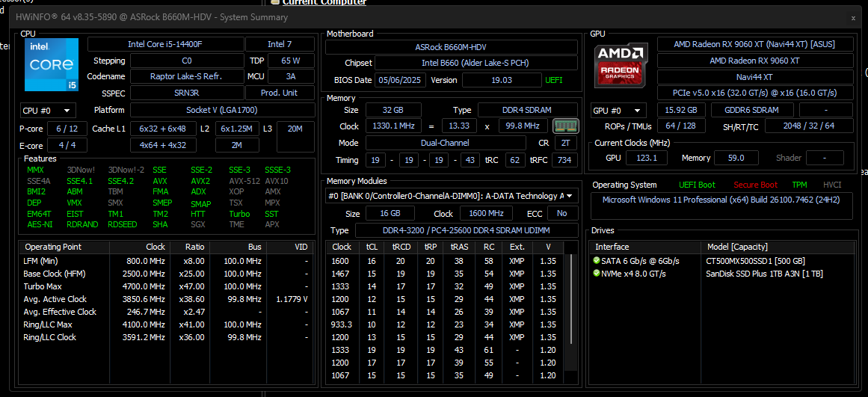Click the 65 W TDP value

[x=289, y=61]
